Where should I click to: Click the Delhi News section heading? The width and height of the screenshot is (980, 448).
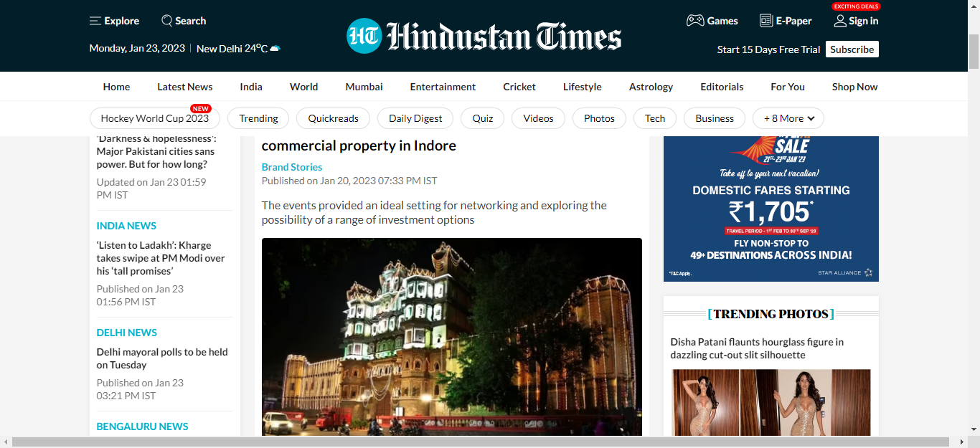pyautogui.click(x=127, y=333)
